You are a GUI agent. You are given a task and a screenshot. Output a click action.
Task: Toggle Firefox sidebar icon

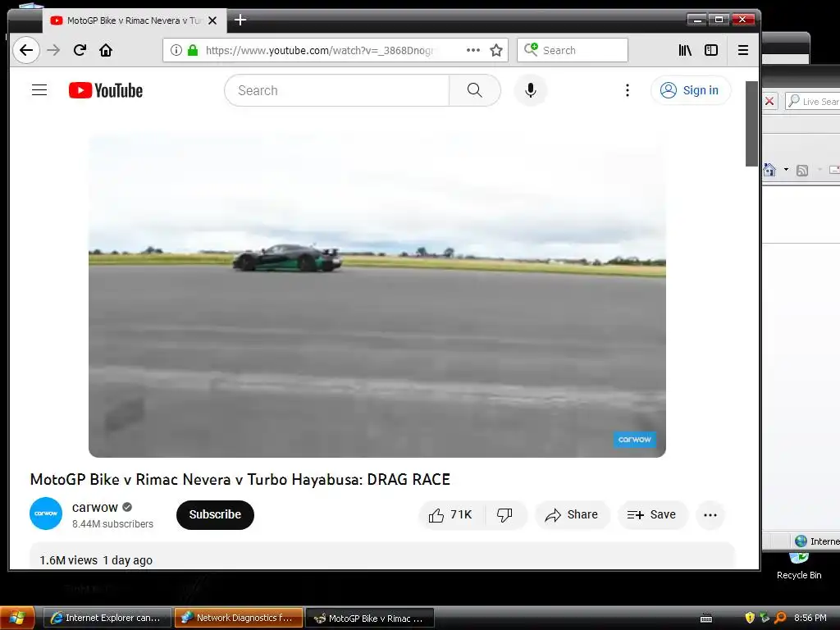(x=711, y=50)
